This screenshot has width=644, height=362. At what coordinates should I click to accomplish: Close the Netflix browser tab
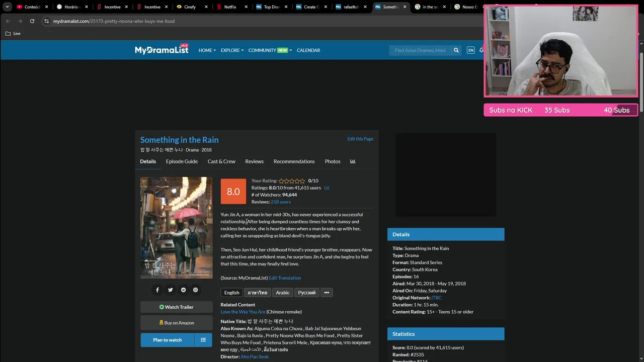point(247,7)
